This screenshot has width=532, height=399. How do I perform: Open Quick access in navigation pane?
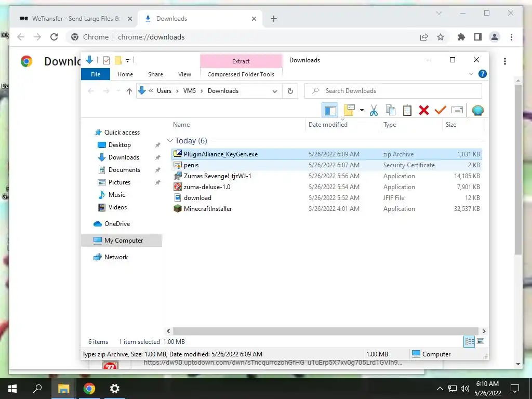122,132
